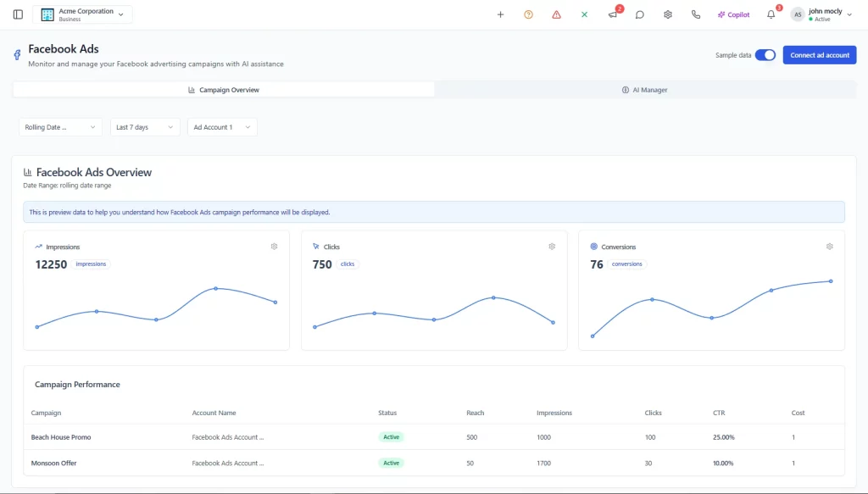Toggle the Sample data switch
Screen dimensions: 868x494
pyautogui.click(x=765, y=55)
